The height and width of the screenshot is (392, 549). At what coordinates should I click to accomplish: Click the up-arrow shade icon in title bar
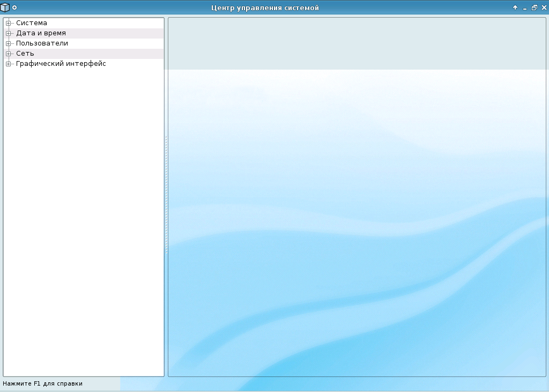pos(515,7)
